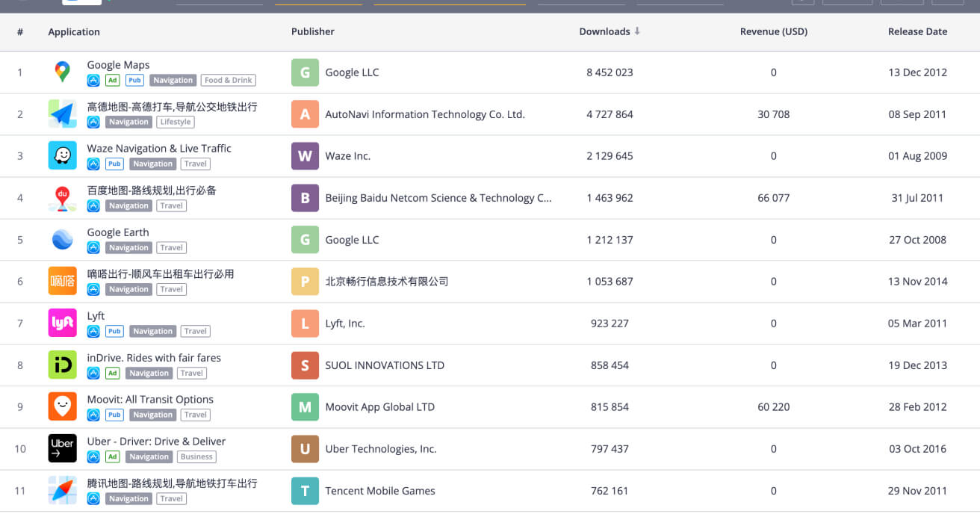Click the Baidu Maps app icon
980x514 pixels.
click(x=62, y=198)
